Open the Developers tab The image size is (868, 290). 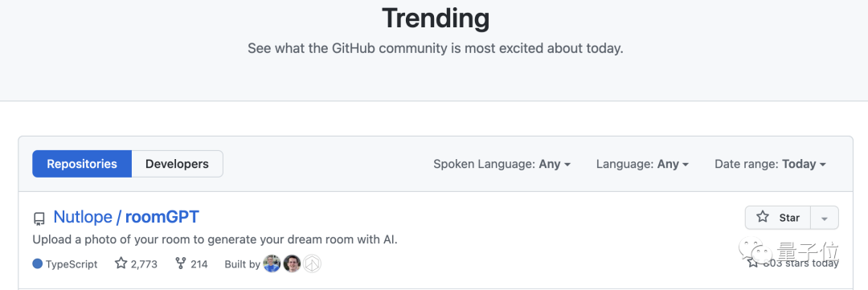coord(177,164)
